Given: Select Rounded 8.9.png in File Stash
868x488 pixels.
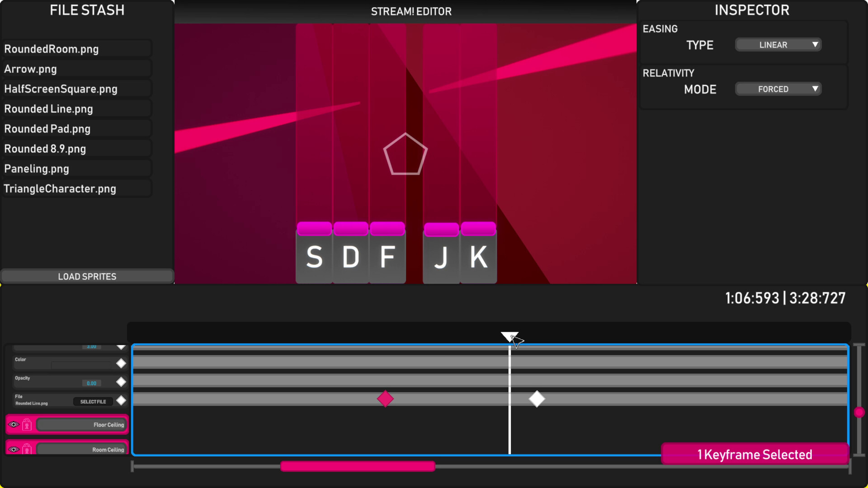Looking at the screenshot, I should click(76, 148).
